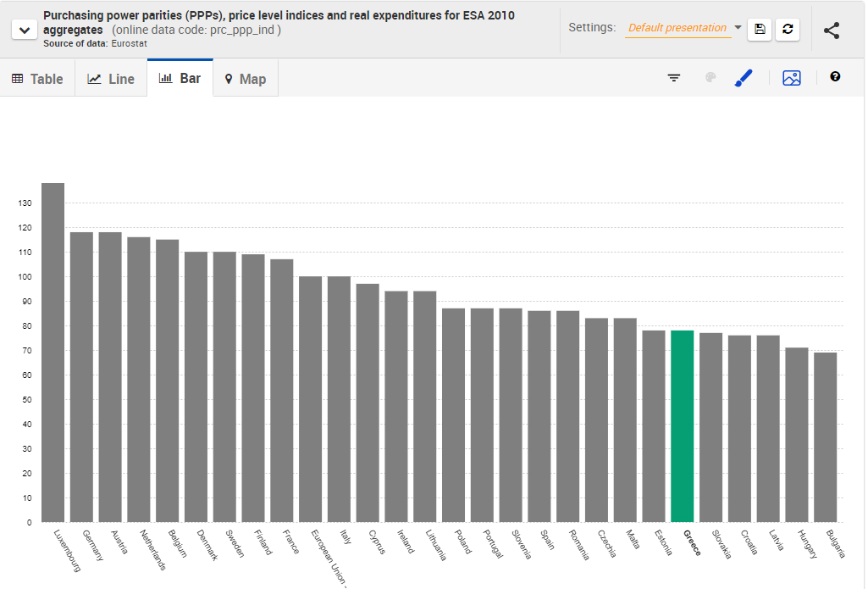Click the Cyprus bar
Image resolution: width=868 pixels, height=589 pixels.
pyautogui.click(x=368, y=403)
